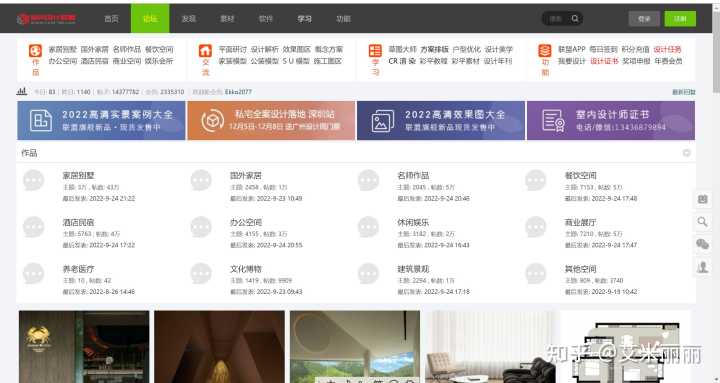Click the chat bubble icon beside 养老医疗 forum
Screen dimensions: 720x383
(34, 273)
